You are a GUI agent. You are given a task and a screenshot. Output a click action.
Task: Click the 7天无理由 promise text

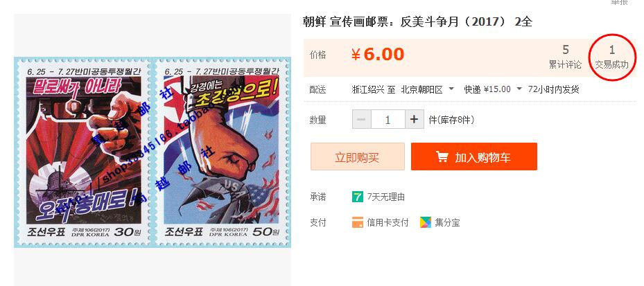(386, 197)
